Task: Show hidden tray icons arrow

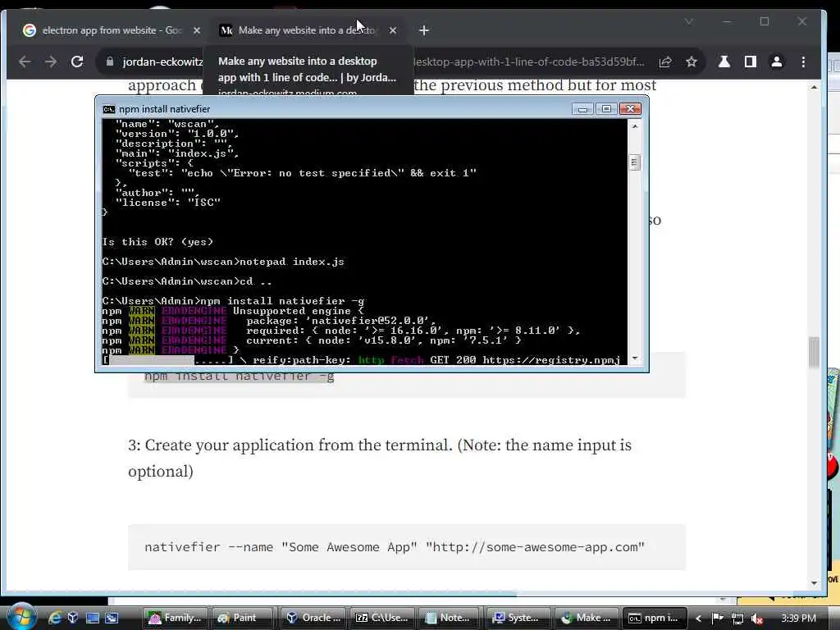Action: [698, 619]
